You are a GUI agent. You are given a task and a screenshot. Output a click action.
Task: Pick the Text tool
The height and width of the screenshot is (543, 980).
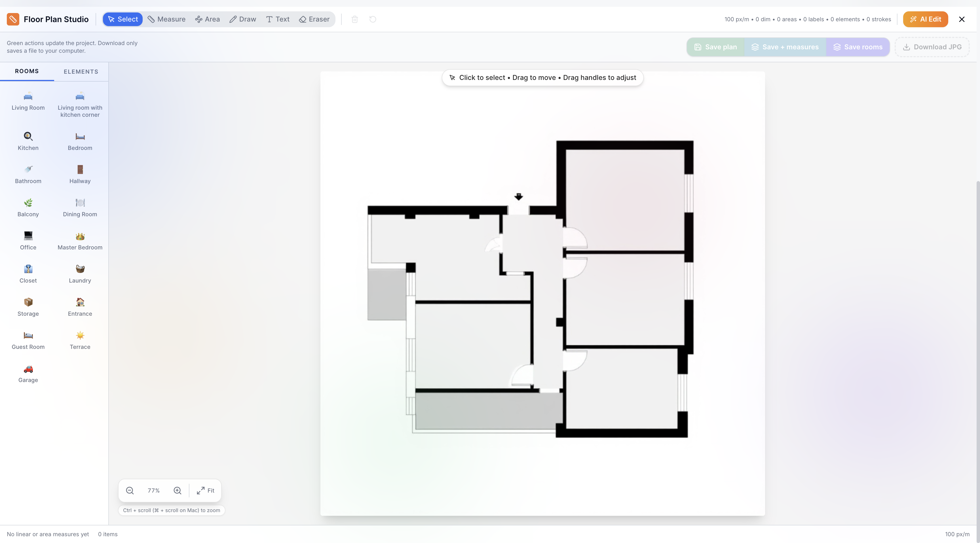tap(278, 19)
